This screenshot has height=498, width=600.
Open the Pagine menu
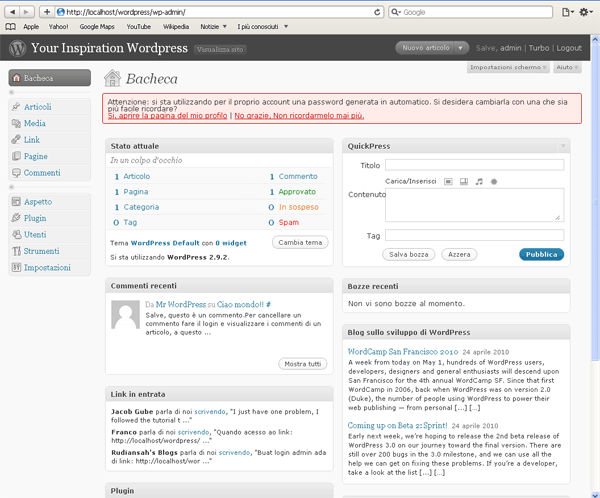coord(36,156)
